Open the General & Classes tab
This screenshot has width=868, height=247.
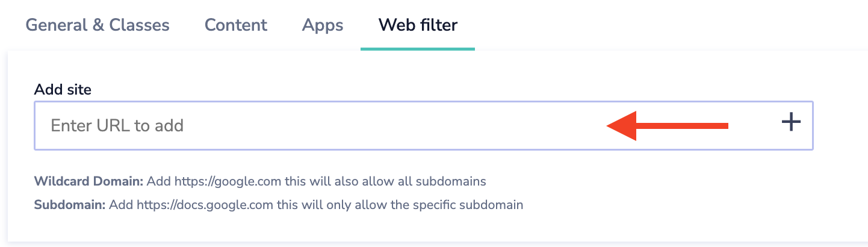98,25
